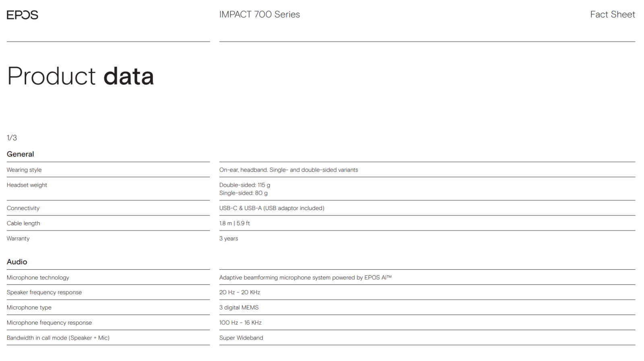Viewport: 644px width, 361px height.
Task: Click the 'General' section heading
Action: 20,154
